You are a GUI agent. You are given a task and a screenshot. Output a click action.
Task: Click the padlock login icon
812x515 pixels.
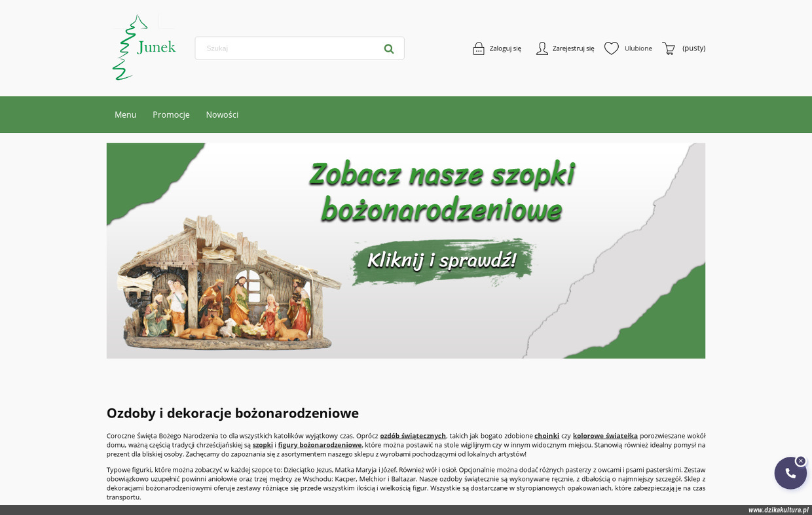(x=479, y=48)
